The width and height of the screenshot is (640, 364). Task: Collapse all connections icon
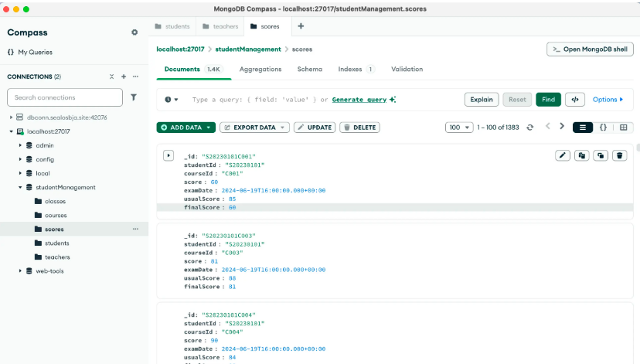click(111, 77)
